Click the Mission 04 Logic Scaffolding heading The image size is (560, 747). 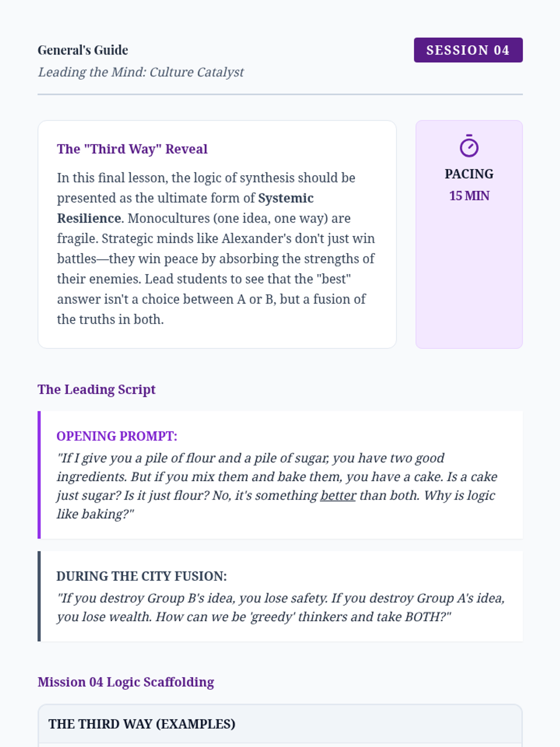tap(126, 682)
